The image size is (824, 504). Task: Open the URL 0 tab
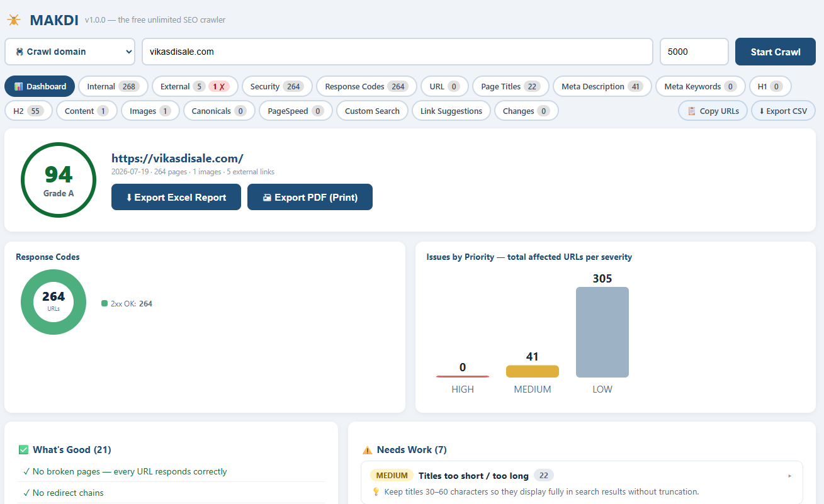point(444,86)
